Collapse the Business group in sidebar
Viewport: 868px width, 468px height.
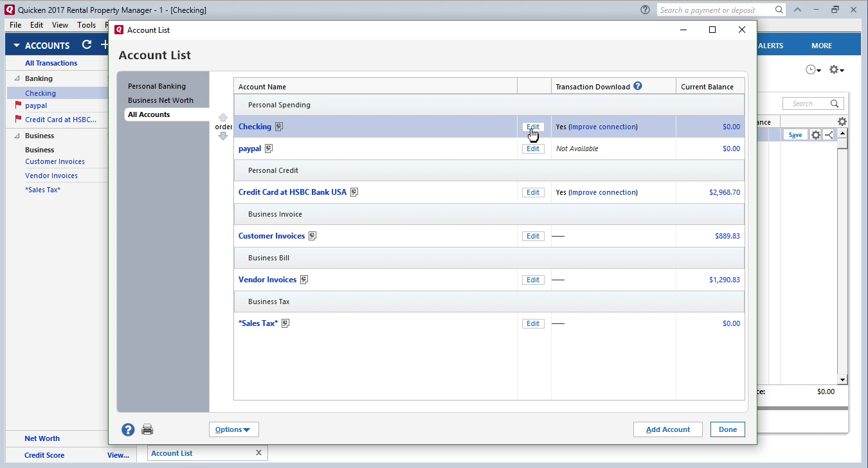click(x=17, y=136)
